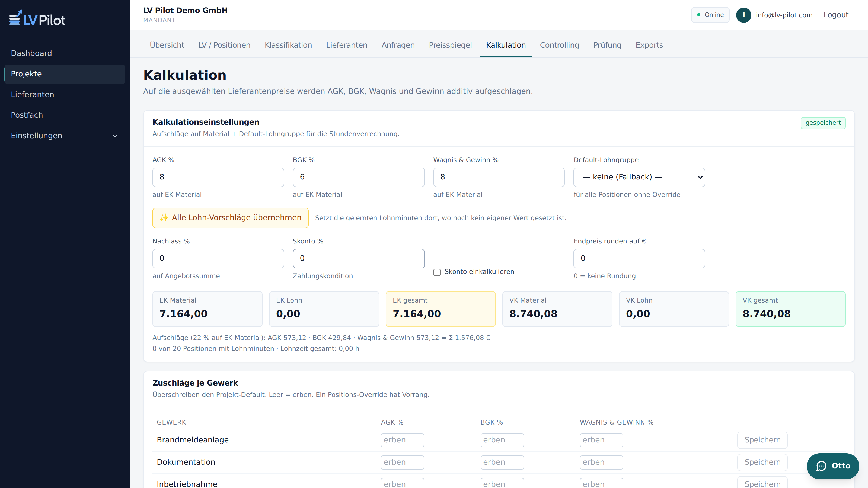This screenshot has width=868, height=488.
Task: Open Lieferanten in the sidebar
Action: [65, 94]
